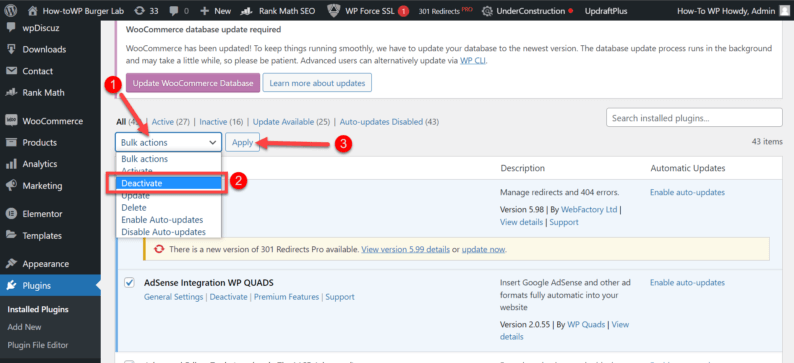This screenshot has height=363, width=794.
Task: Open How-toWP Burger Lab site home icon
Action: click(x=33, y=10)
